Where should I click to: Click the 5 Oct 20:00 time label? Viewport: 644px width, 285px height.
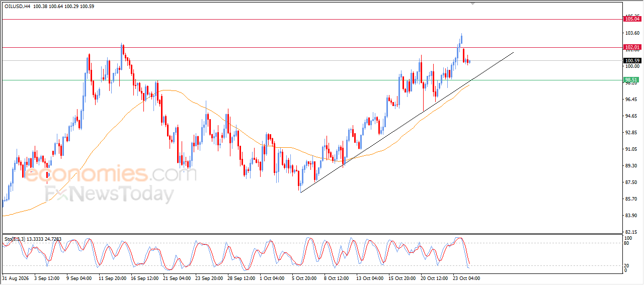[304, 277]
